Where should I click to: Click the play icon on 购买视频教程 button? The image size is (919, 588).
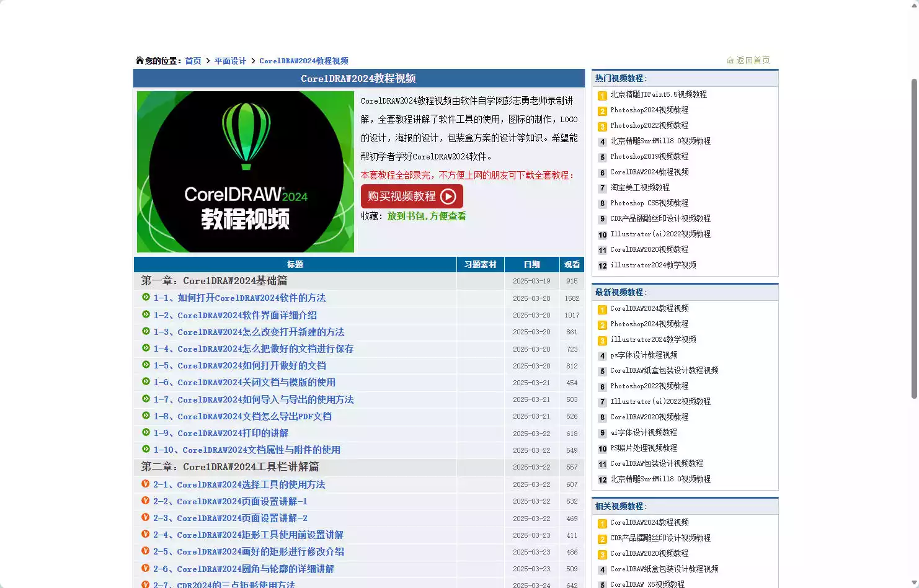(448, 197)
